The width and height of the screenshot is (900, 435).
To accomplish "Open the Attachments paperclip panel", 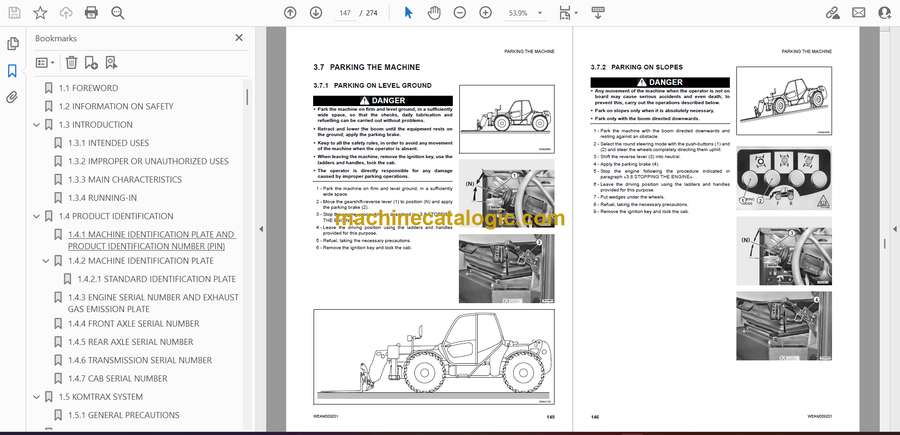I will coord(12,98).
